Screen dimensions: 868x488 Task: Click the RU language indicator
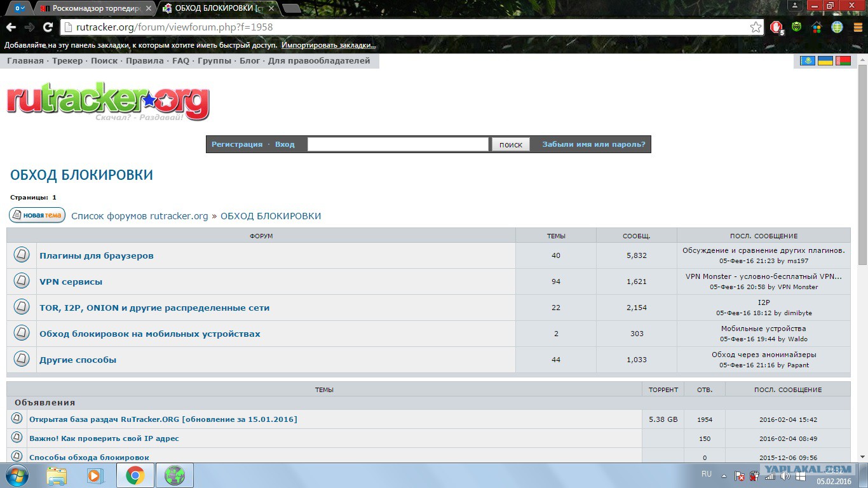(x=707, y=474)
